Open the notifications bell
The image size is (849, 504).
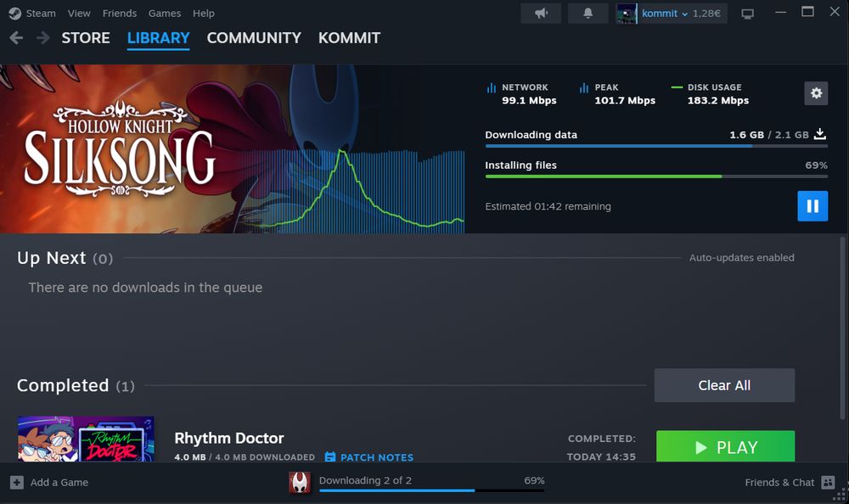(x=588, y=13)
